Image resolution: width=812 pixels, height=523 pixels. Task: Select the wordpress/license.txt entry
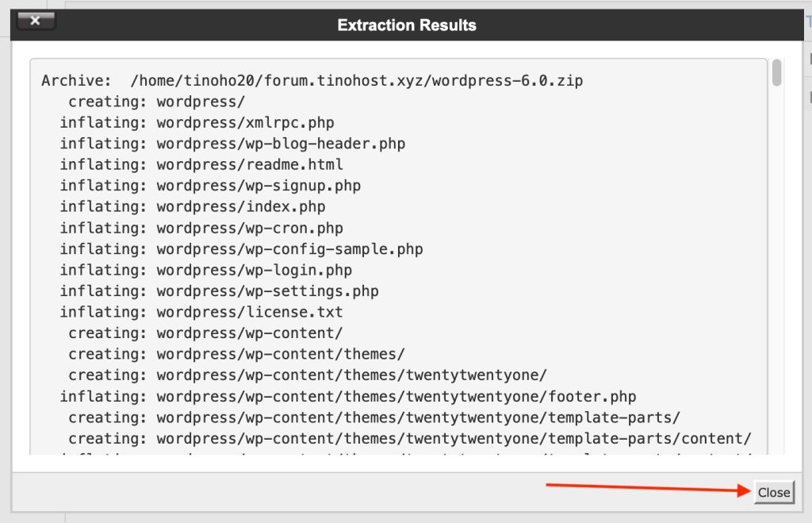point(201,312)
